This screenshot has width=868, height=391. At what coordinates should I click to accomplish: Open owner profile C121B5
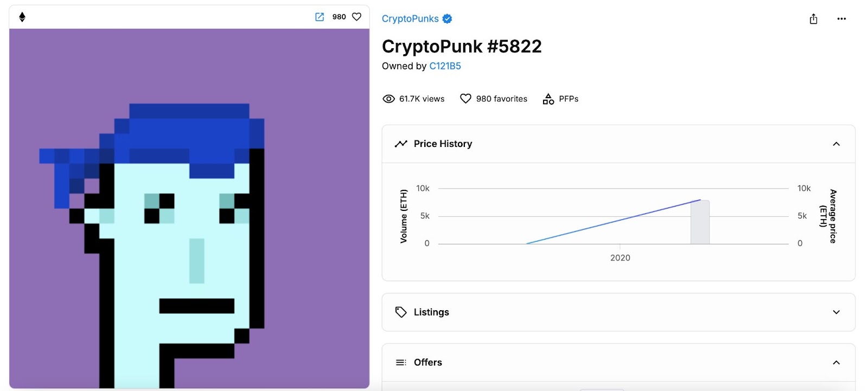[445, 66]
